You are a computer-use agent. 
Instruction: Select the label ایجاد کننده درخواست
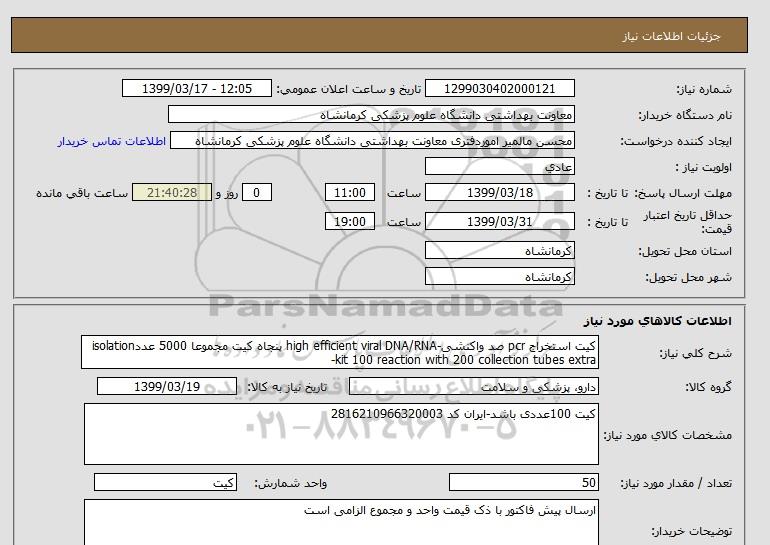point(676,141)
